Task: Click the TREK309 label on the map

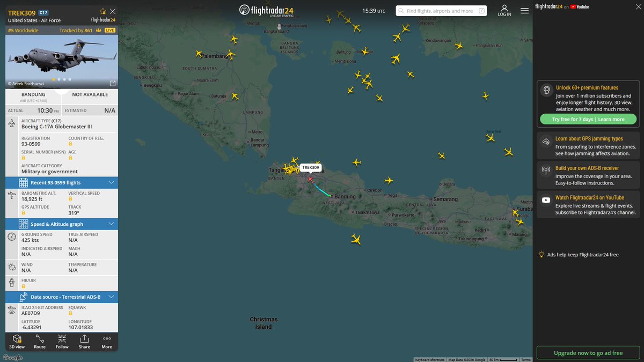Action: click(x=310, y=167)
